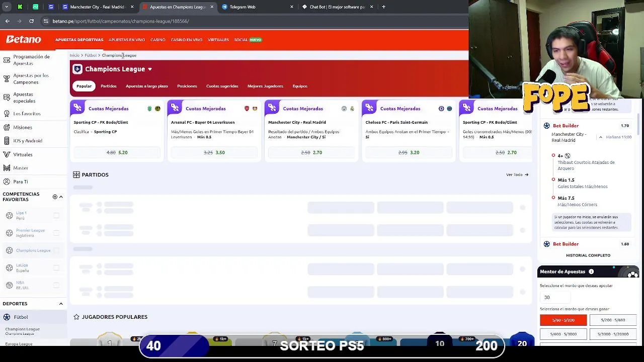644x362 pixels.
Task: Open Historial Completo link
Action: [588, 255]
